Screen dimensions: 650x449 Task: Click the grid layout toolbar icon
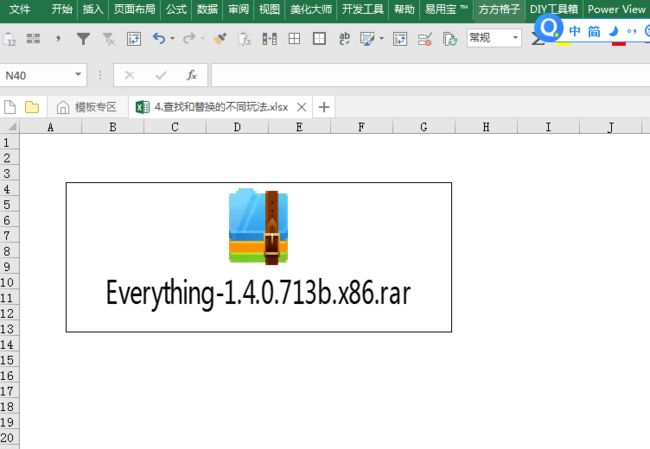[x=33, y=39]
